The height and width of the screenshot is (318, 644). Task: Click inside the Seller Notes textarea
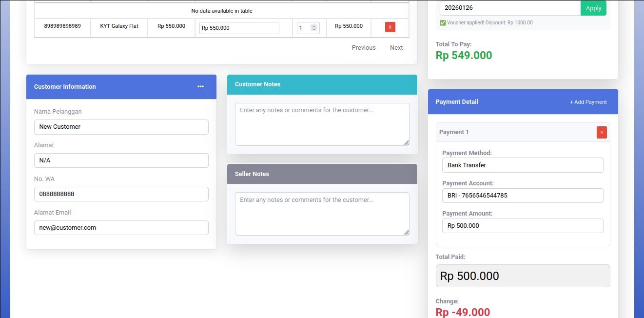click(322, 214)
